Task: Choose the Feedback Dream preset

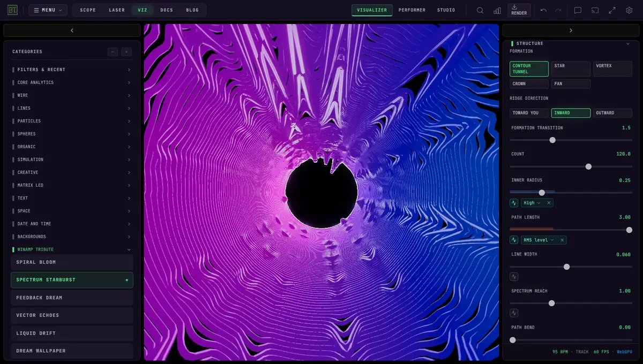Action: point(72,298)
